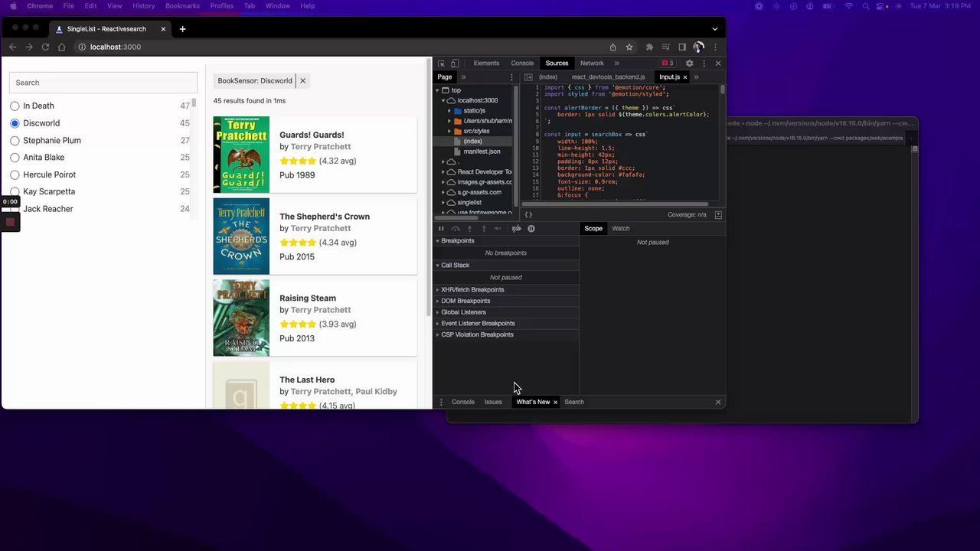980x551 pixels.
Task: Click the step into debugger icon
Action: pyautogui.click(x=470, y=229)
